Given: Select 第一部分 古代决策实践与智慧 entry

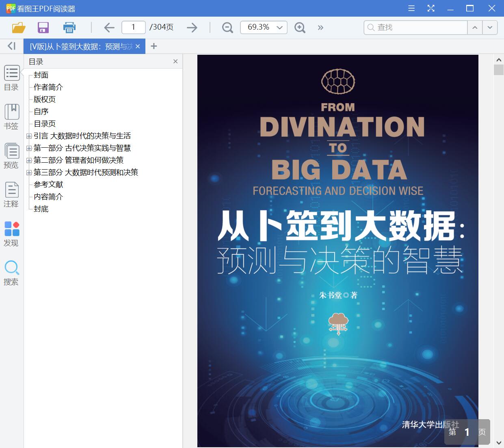Looking at the screenshot, I should 82,148.
